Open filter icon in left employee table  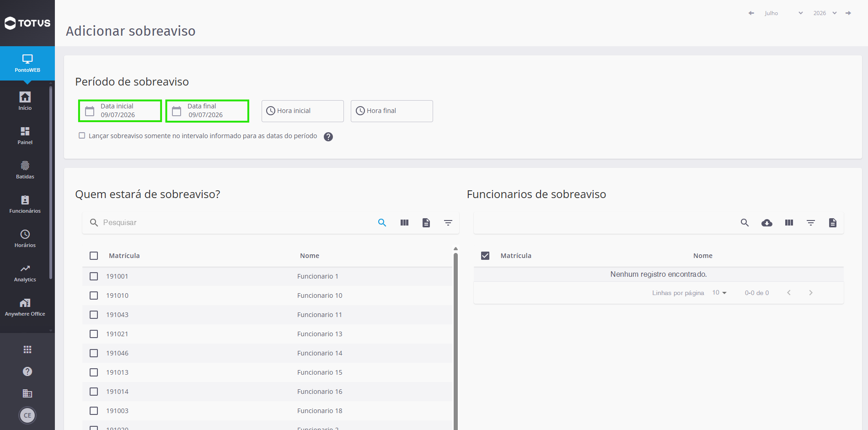(448, 223)
